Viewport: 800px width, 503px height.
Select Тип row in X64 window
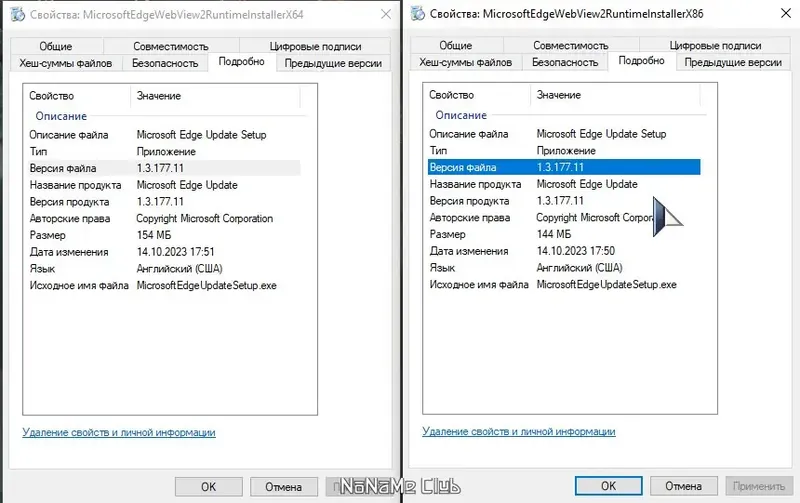(x=164, y=152)
